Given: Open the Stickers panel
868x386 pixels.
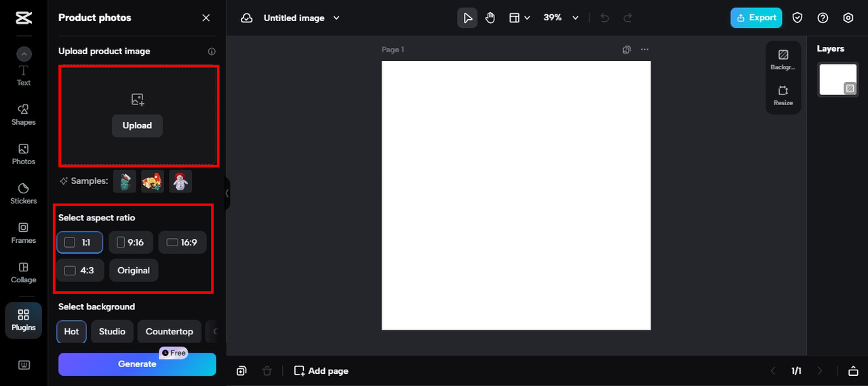Looking at the screenshot, I should point(24,193).
